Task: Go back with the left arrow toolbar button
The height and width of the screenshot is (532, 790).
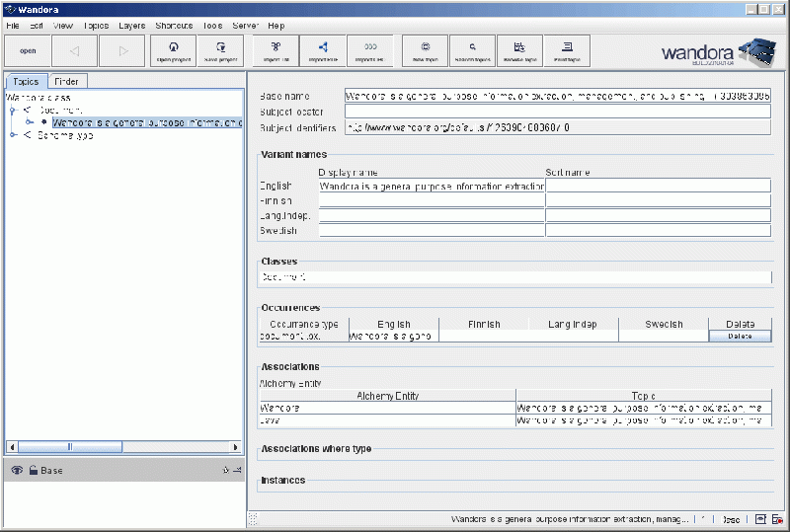Action: click(x=74, y=51)
